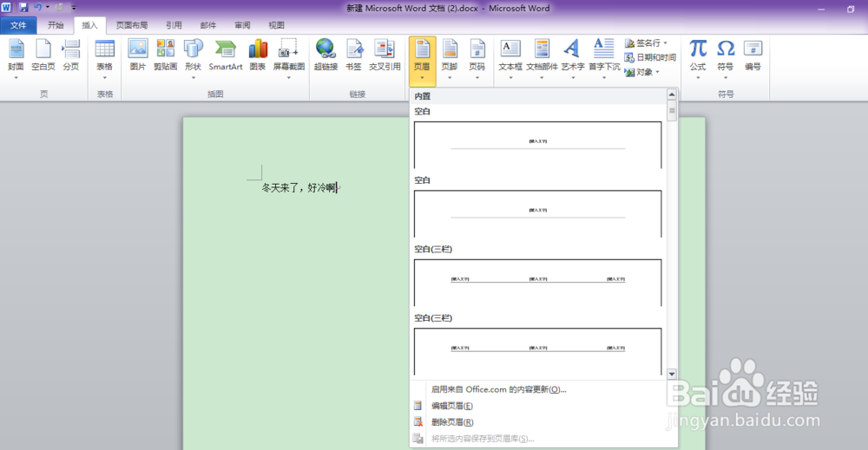Open the table (表格) insert tool
The width and height of the screenshot is (868, 450).
pyautogui.click(x=105, y=59)
